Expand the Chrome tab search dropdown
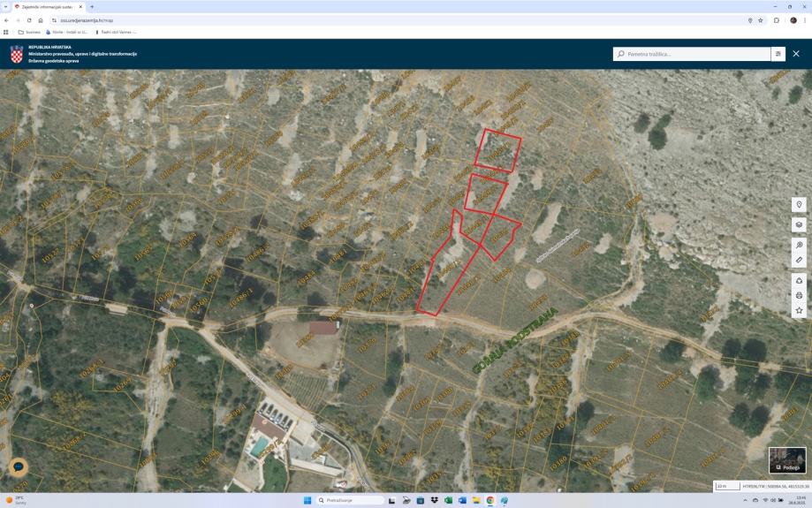812x508 pixels. tap(5, 7)
